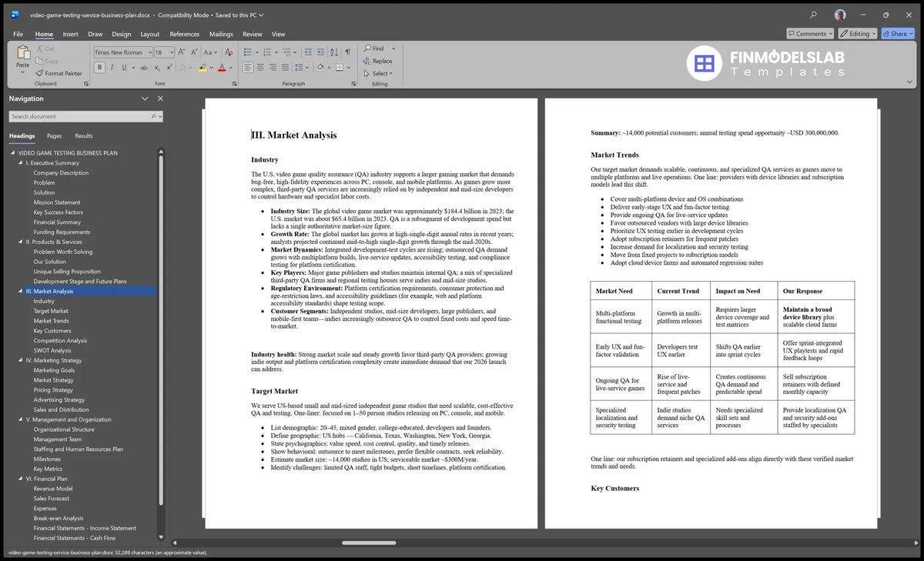Click title bar search magnifier icon
924x561 pixels.
pyautogui.click(x=813, y=15)
